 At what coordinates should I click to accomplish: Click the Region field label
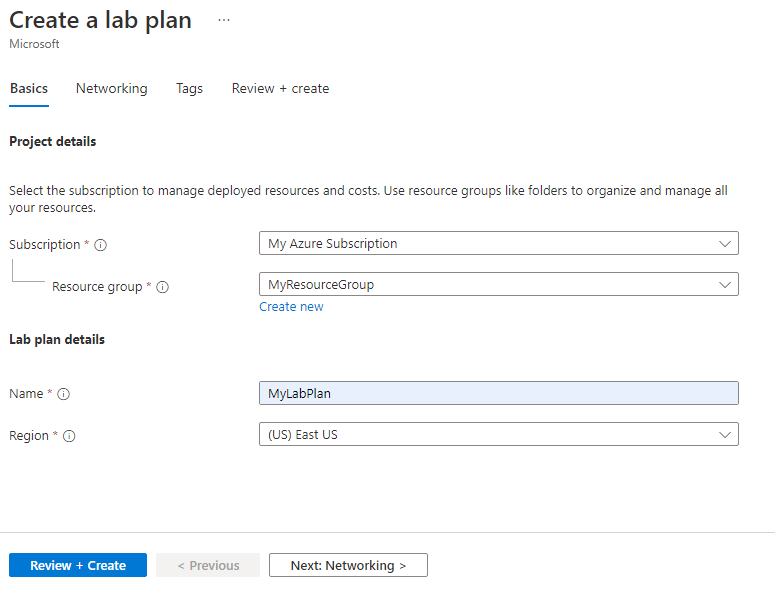29,436
